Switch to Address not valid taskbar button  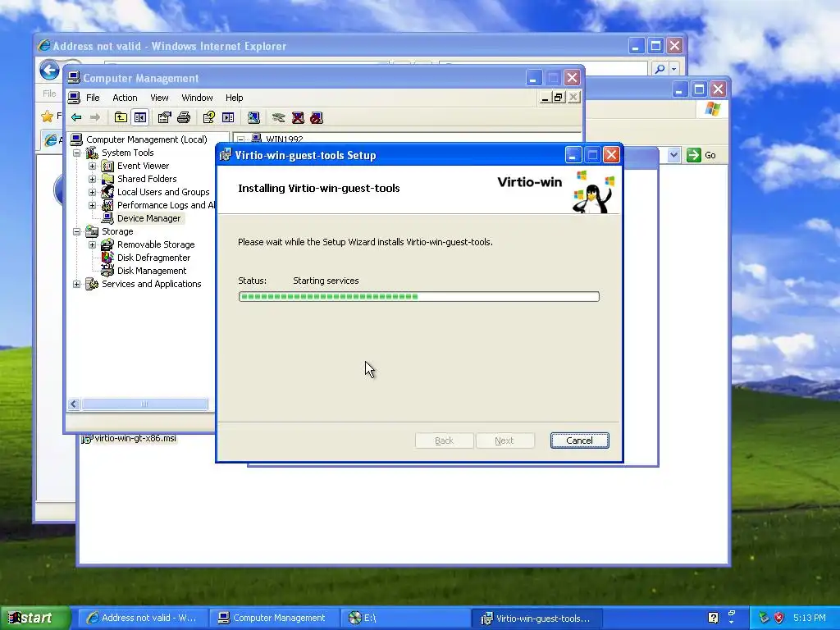click(143, 618)
